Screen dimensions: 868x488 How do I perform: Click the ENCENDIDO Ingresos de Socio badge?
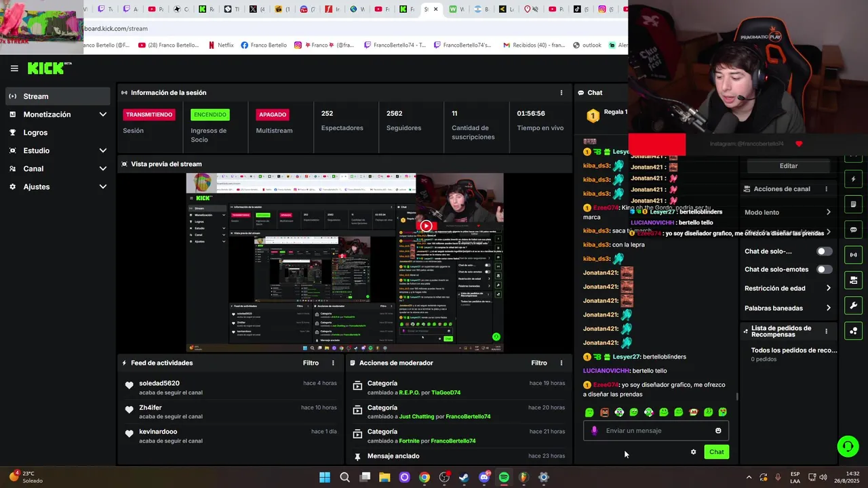coord(210,115)
